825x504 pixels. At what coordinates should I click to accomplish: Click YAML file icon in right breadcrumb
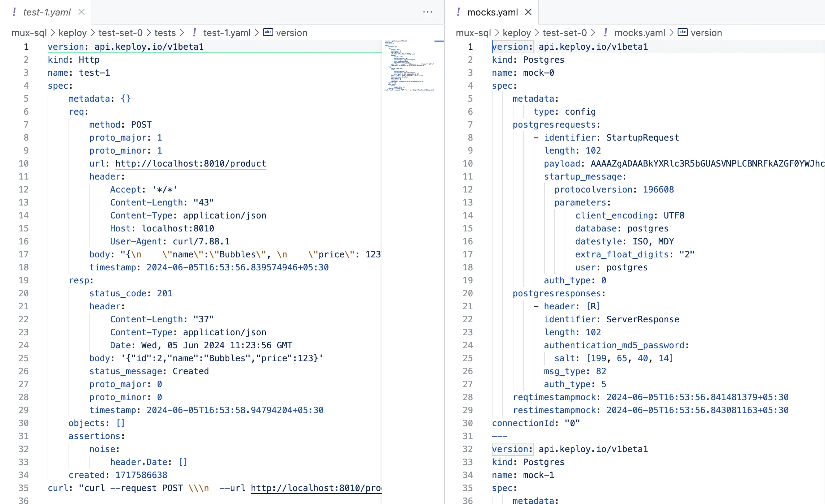606,32
